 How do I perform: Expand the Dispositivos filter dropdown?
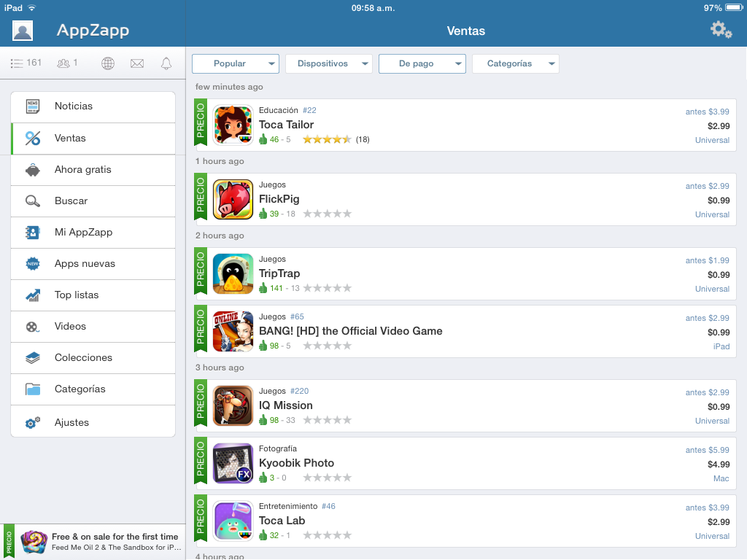pos(328,63)
